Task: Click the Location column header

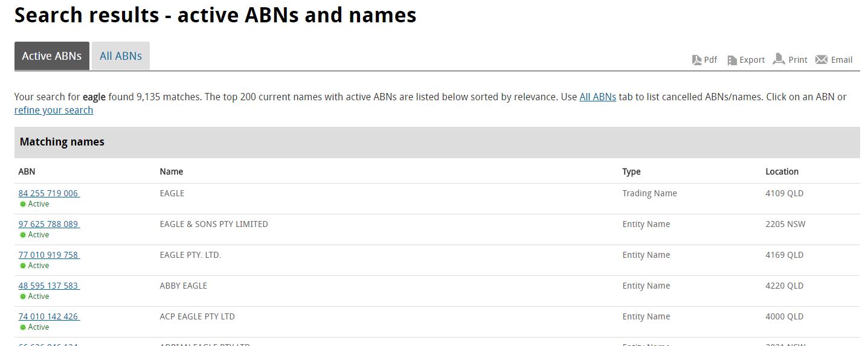Action: pos(782,171)
